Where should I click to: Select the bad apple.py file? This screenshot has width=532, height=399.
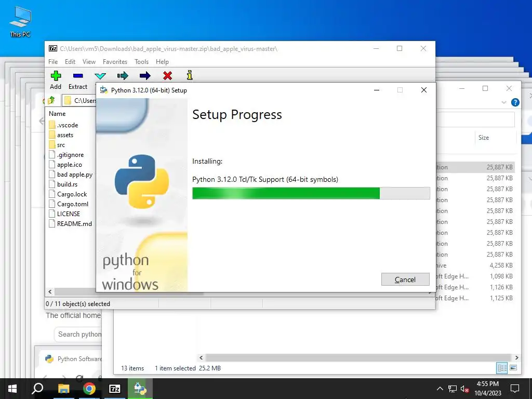pyautogui.click(x=75, y=174)
